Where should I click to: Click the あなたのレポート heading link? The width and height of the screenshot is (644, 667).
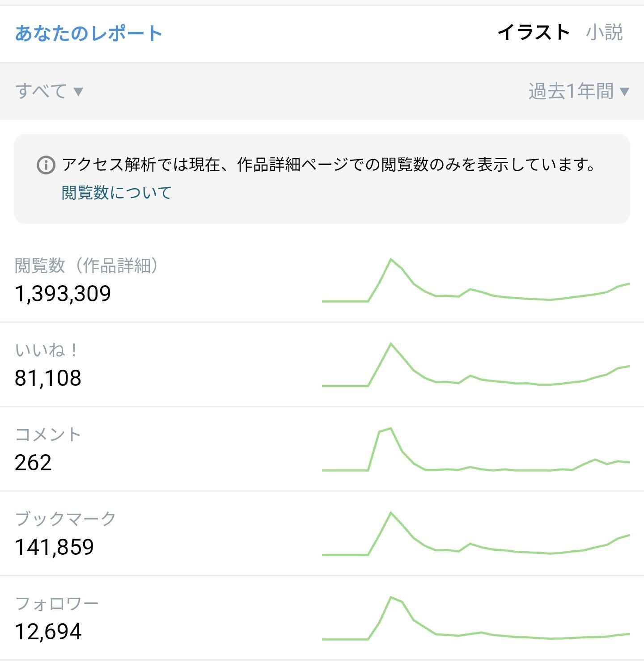(89, 34)
